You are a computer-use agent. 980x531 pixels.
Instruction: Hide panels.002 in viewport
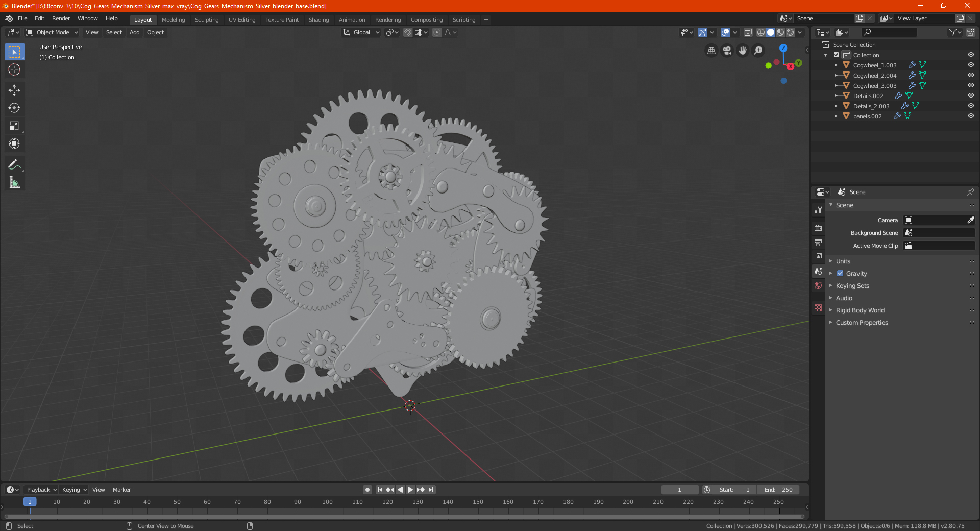[971, 116]
